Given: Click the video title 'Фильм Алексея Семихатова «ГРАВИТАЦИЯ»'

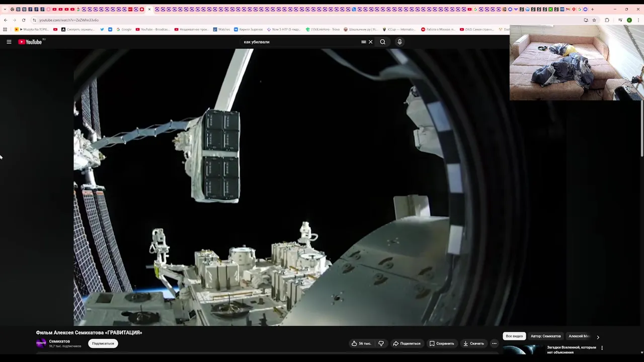Looking at the screenshot, I should click(89, 332).
